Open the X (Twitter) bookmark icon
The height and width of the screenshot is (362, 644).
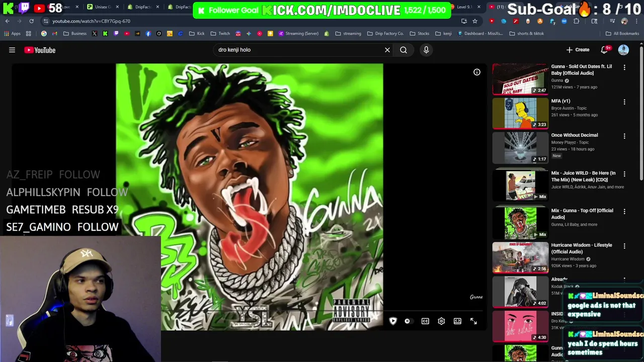click(x=94, y=34)
